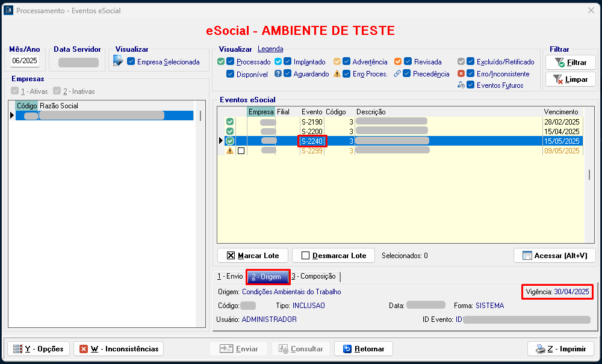Open the 3 - Composição tab

click(314, 277)
